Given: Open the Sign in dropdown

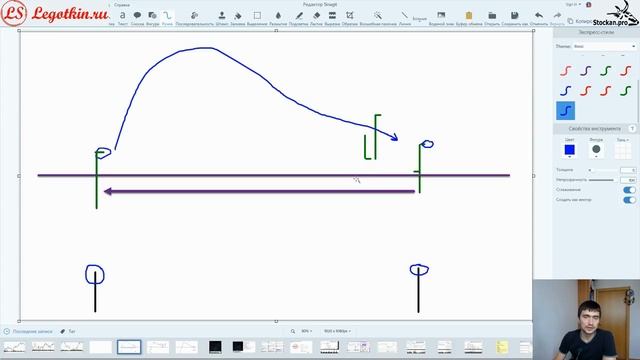Looking at the screenshot, I should pyautogui.click(x=573, y=4).
